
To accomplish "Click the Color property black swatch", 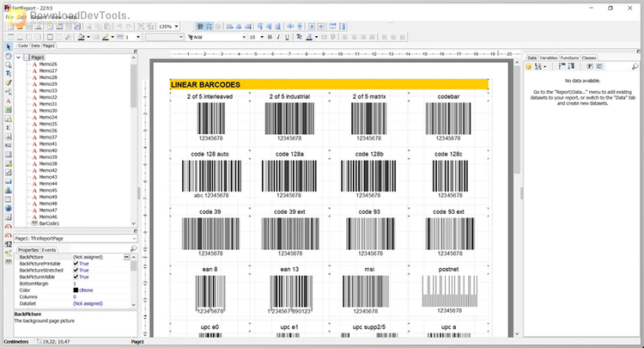I will (x=76, y=290).
